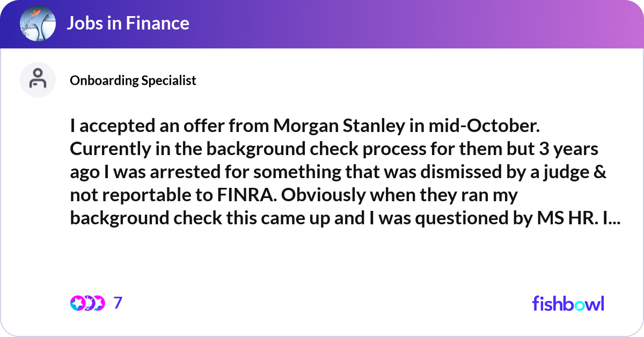Select the lightbulb reaction icon
Image resolution: width=644 pixels, height=337 pixels.
[87, 303]
